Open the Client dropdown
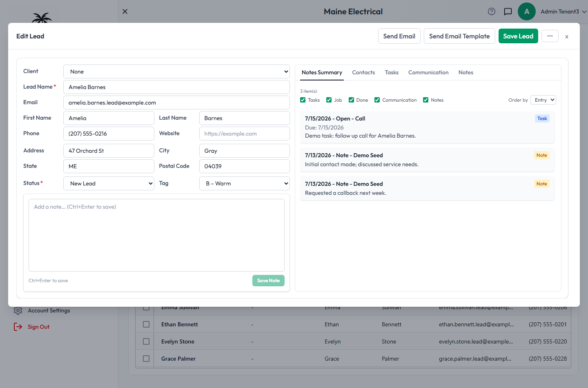The image size is (588, 388). pyautogui.click(x=176, y=71)
